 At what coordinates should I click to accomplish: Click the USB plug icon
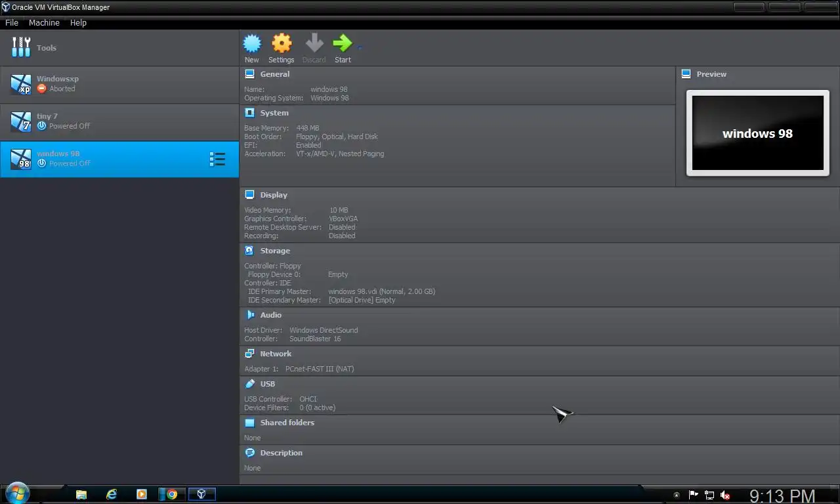pos(249,384)
